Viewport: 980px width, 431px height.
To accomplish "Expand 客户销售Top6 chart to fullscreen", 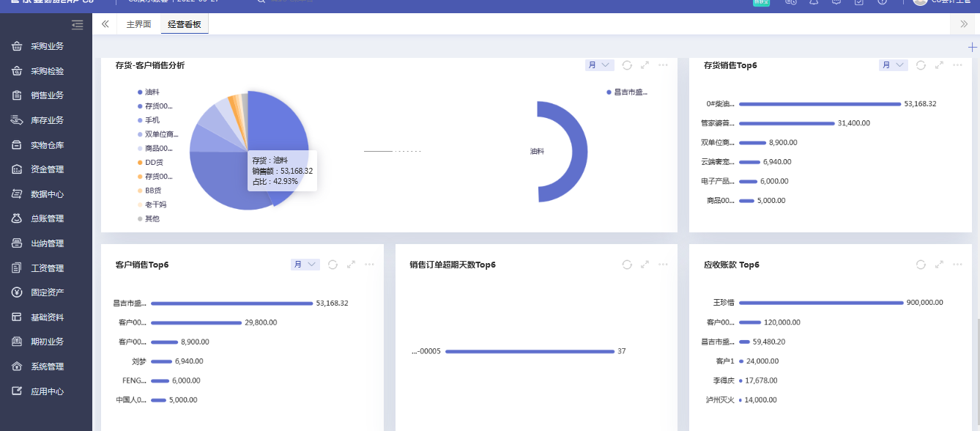I will click(x=351, y=265).
